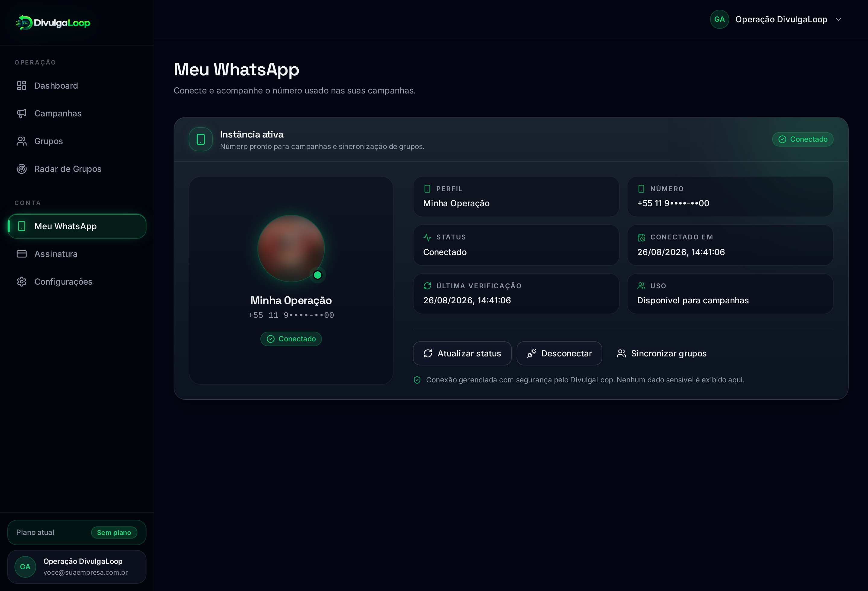Click the DivulgaLoop logo icon
This screenshot has width=868, height=591.
tap(24, 22)
